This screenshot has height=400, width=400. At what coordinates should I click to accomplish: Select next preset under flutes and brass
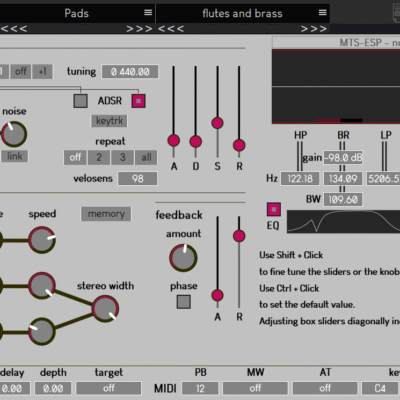[314, 29]
